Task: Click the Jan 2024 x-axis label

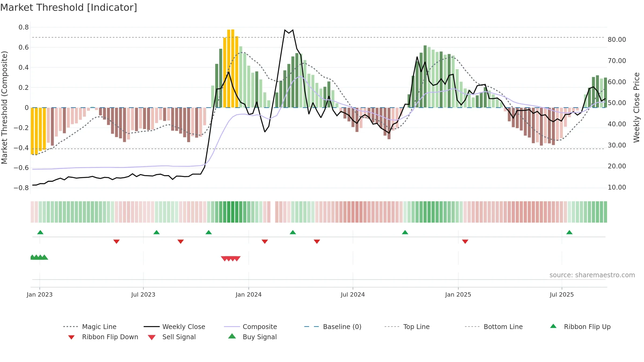Action: tap(249, 295)
